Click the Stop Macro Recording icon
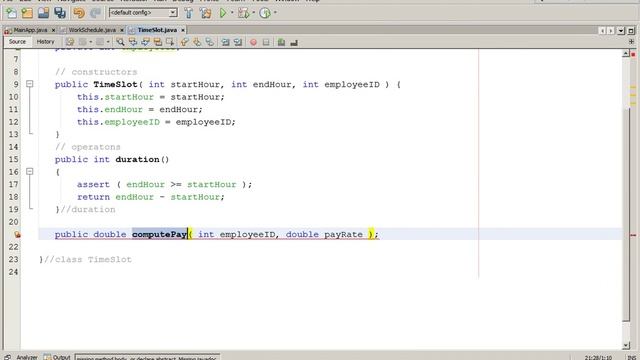 266,42
